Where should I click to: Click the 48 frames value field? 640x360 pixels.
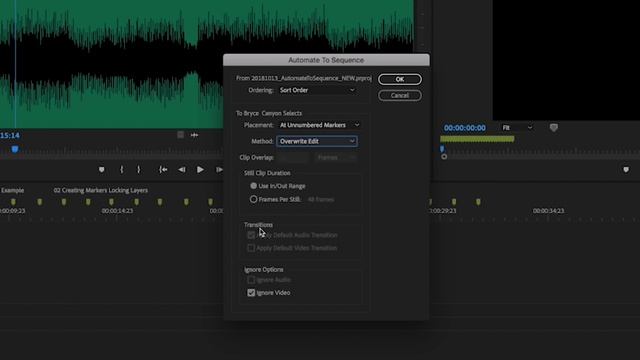pos(321,200)
